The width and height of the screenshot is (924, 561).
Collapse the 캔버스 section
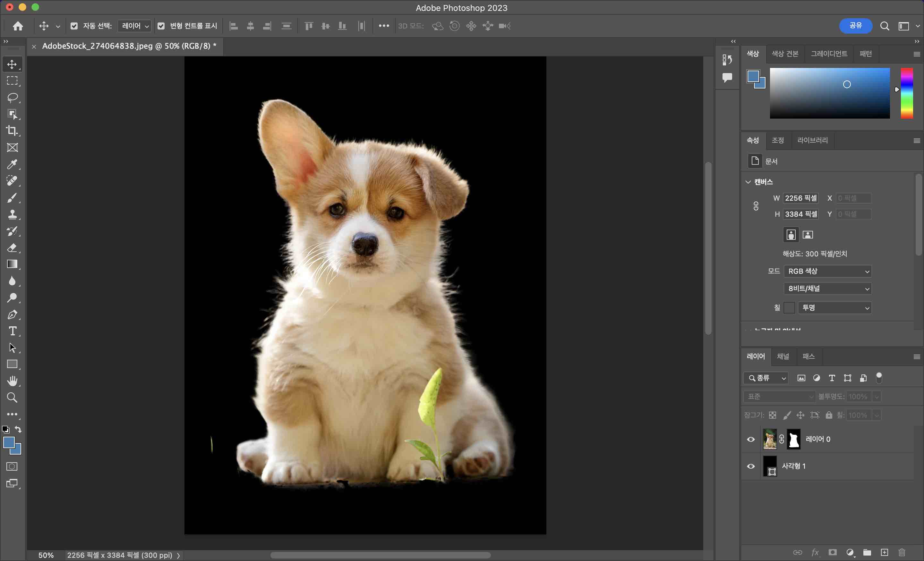748,182
